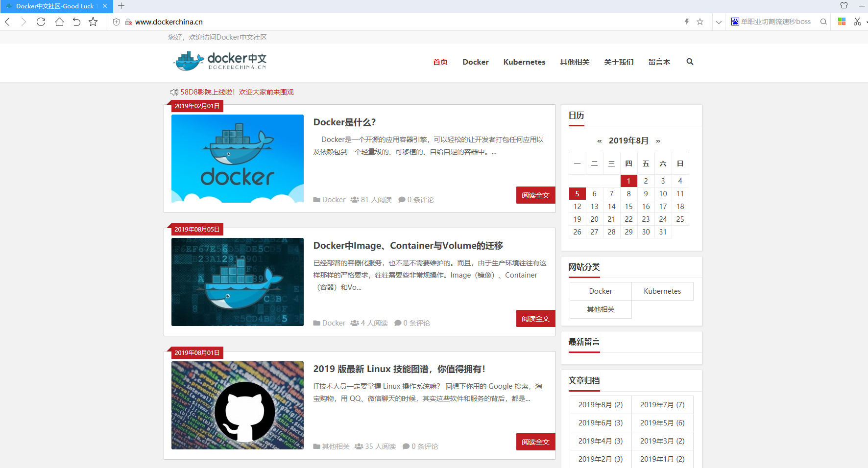The image size is (868, 468).
Task: Click the browser back arrow
Action: point(7,22)
